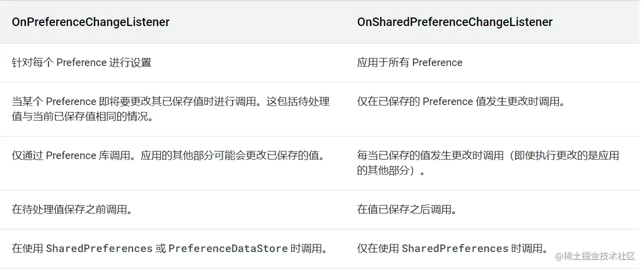This screenshot has height=270, width=644.
Task: Click the text '在使用' before left-column SharedPreferences
Action: [27, 248]
